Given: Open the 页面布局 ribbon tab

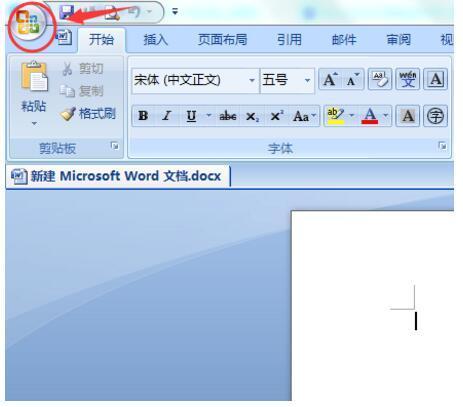Looking at the screenshot, I should tap(222, 40).
